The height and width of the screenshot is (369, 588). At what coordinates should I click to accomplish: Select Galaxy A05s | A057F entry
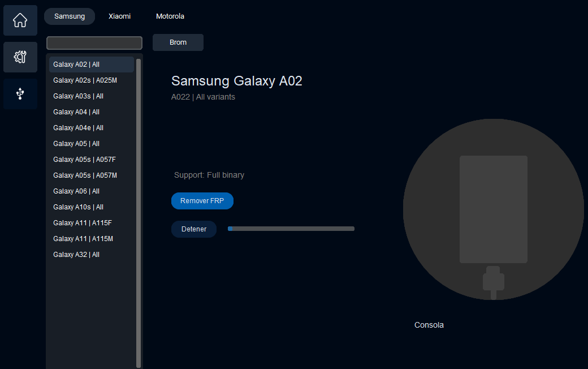[x=92, y=160]
